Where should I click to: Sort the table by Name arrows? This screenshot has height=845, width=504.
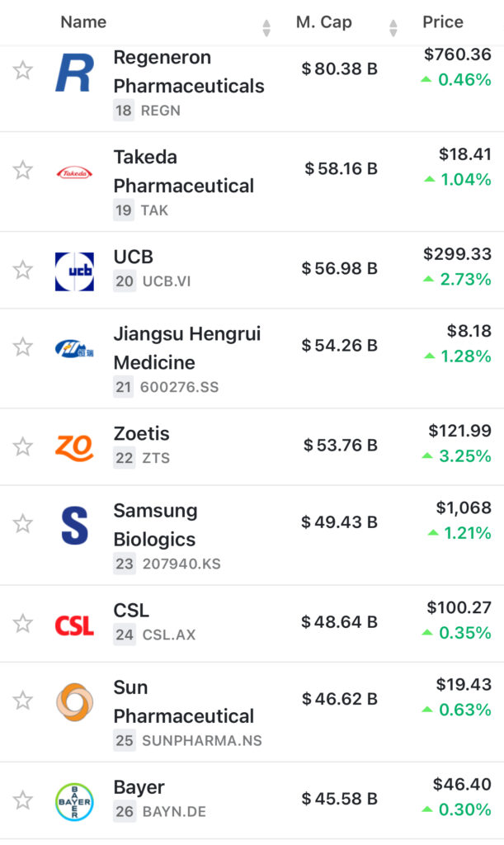coord(266,27)
